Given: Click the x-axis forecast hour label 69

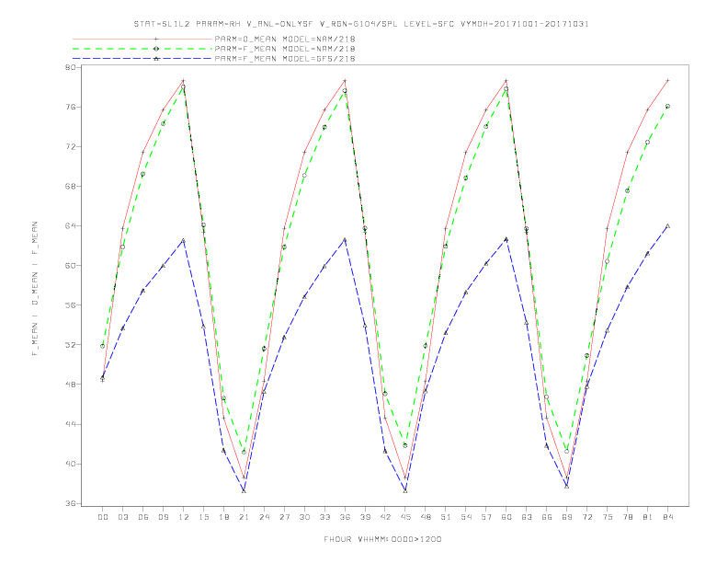Looking at the screenshot, I should pos(567,517).
